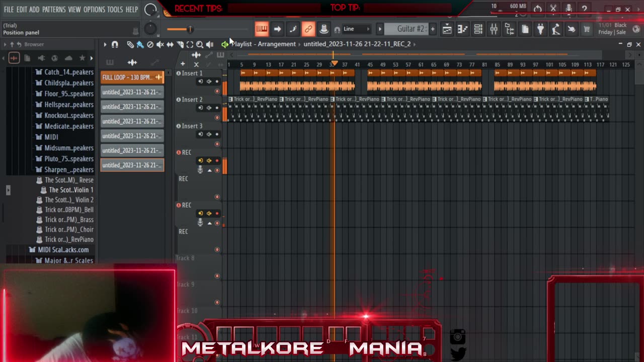
Task: Select Trick or..)_RevPiano sample in browser
Action: (x=64, y=239)
